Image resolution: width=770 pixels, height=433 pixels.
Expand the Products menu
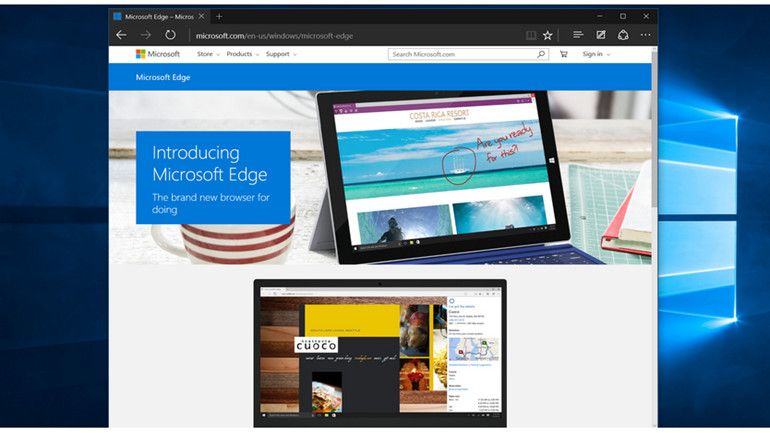pos(243,54)
